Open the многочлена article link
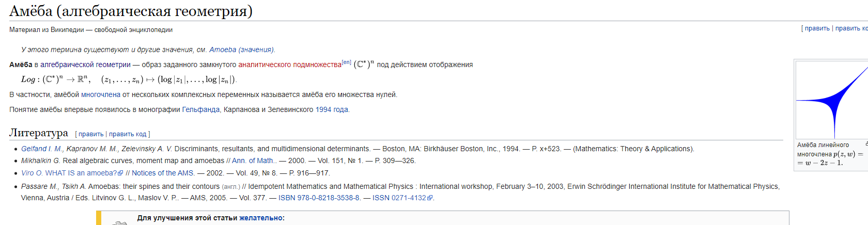 pos(101,94)
